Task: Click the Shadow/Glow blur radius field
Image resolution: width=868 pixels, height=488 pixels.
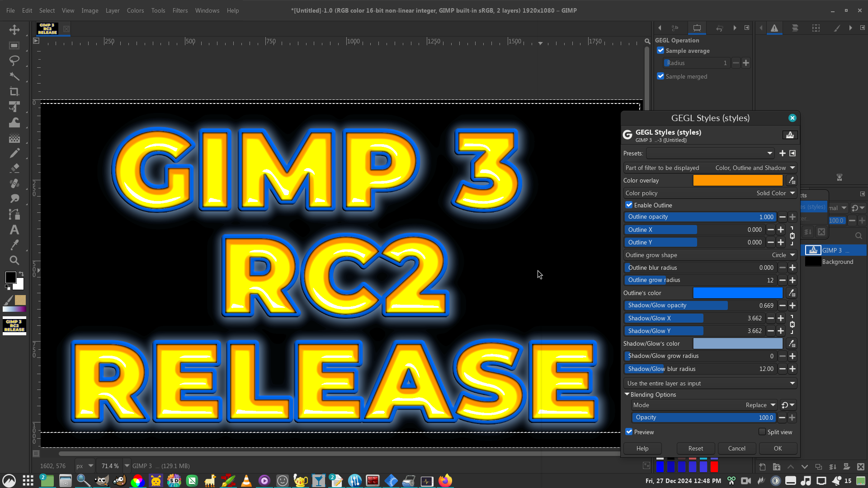Action: 700,369
